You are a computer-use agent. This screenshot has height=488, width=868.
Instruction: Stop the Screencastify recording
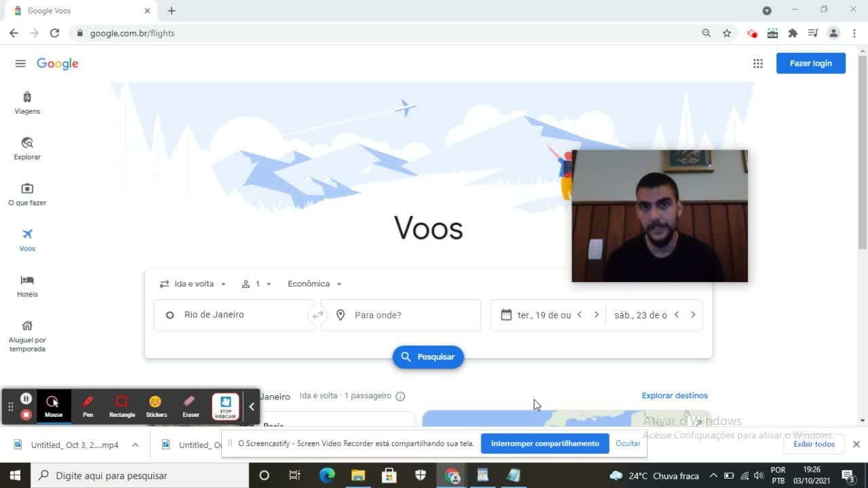tap(26, 414)
